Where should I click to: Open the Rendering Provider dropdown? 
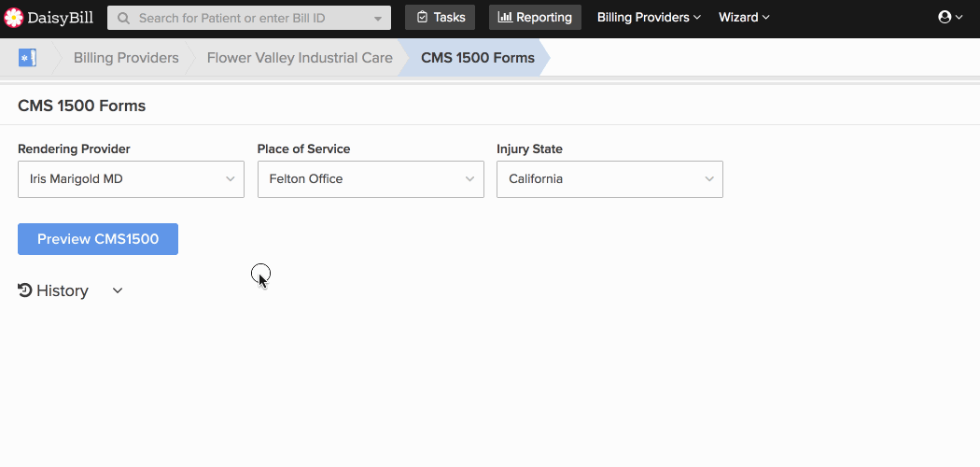pyautogui.click(x=131, y=179)
